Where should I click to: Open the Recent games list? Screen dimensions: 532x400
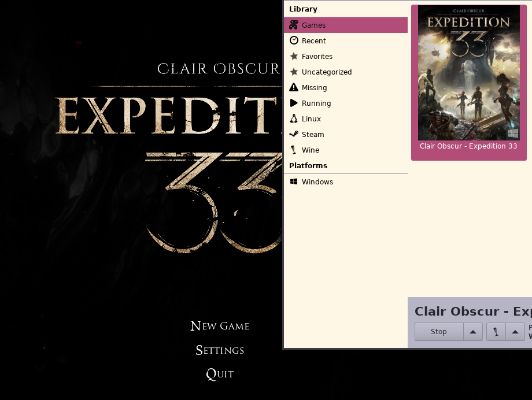(x=346, y=40)
